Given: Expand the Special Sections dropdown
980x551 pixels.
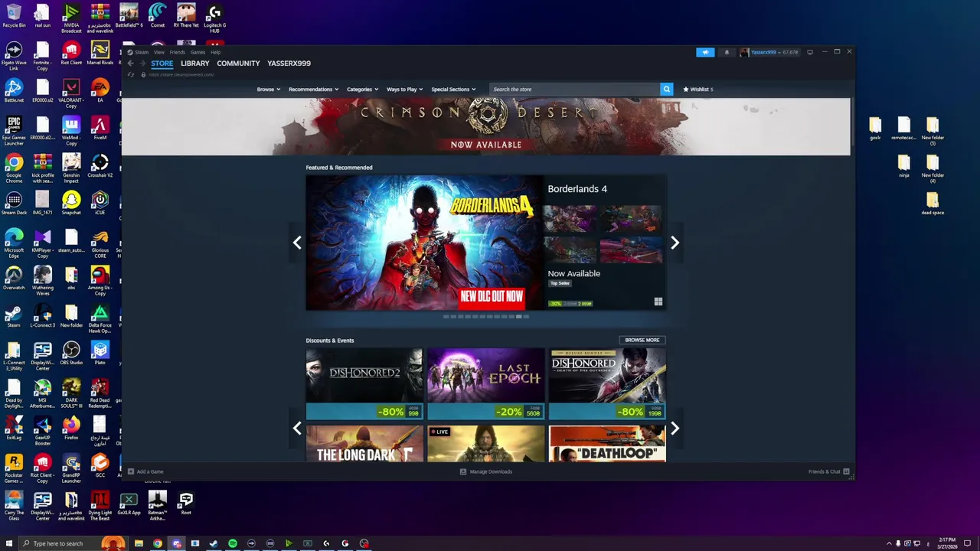Looking at the screenshot, I should tap(453, 90).
